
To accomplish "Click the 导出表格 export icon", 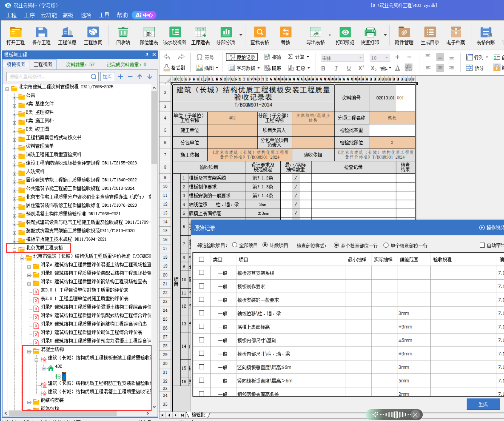I will (x=315, y=32).
